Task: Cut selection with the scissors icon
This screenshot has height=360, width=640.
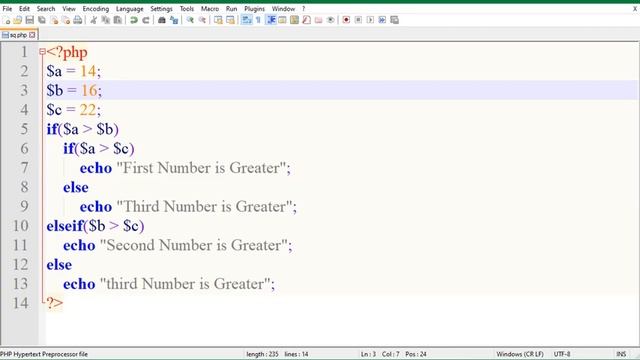Action: coord(93,20)
